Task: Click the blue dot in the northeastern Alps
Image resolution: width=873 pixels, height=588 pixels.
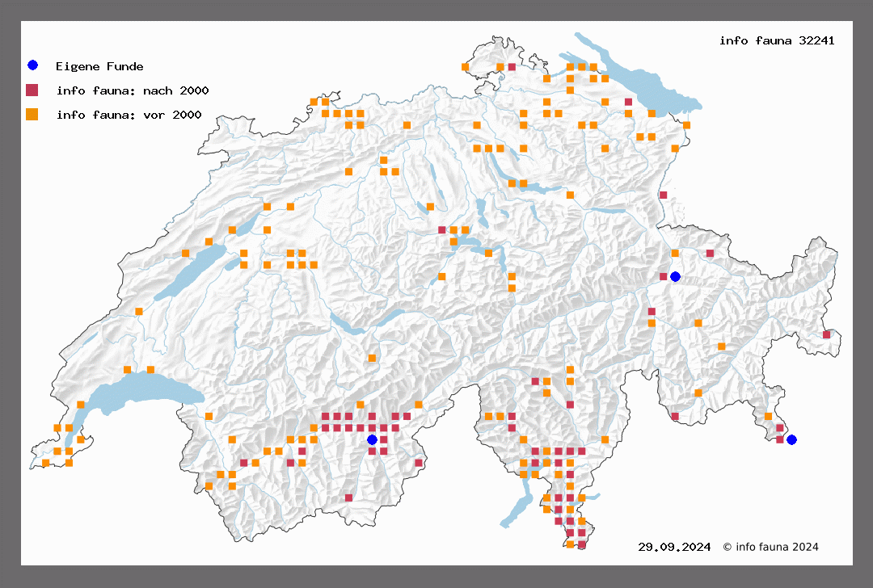Action: coord(675,276)
